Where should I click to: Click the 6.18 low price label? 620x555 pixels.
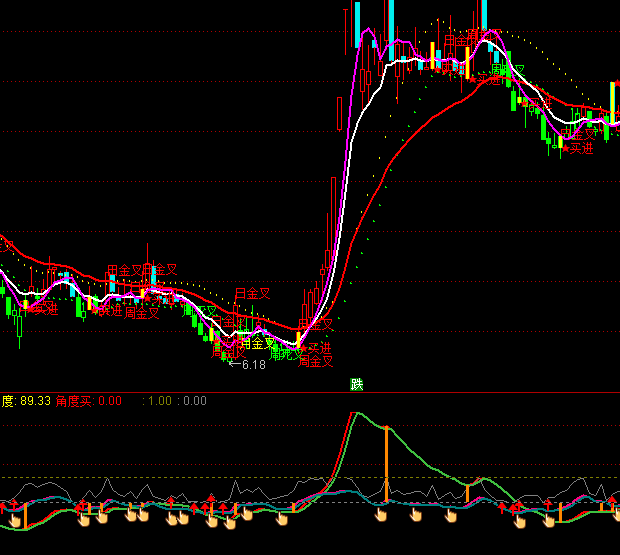click(253, 365)
